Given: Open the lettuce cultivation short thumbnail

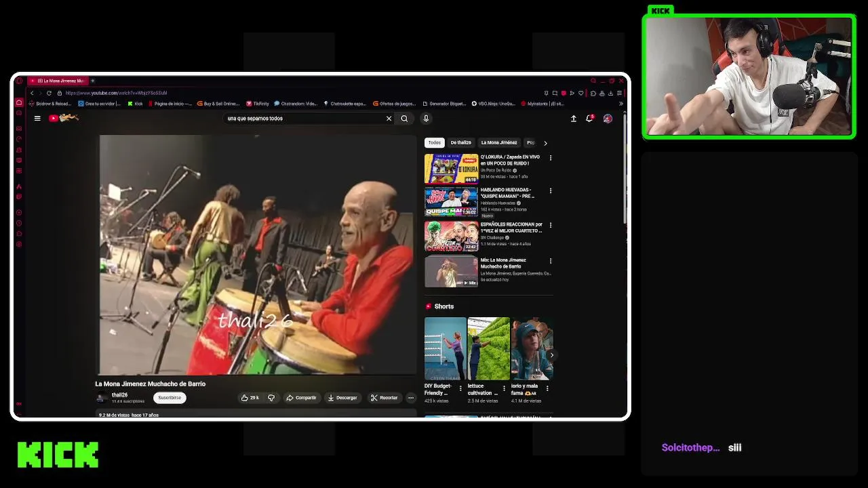Looking at the screenshot, I should tap(488, 348).
